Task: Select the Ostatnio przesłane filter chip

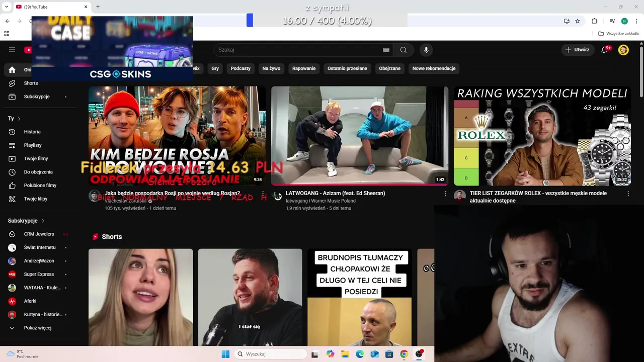Action: point(347,68)
